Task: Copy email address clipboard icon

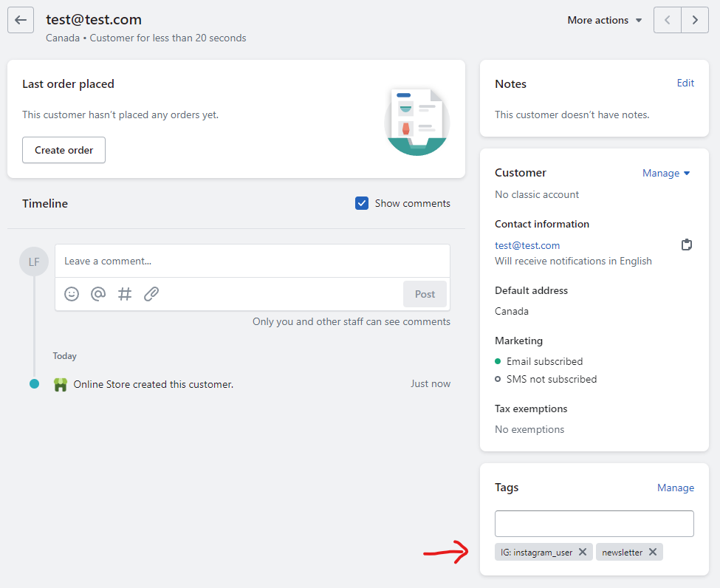Action: pyautogui.click(x=687, y=245)
